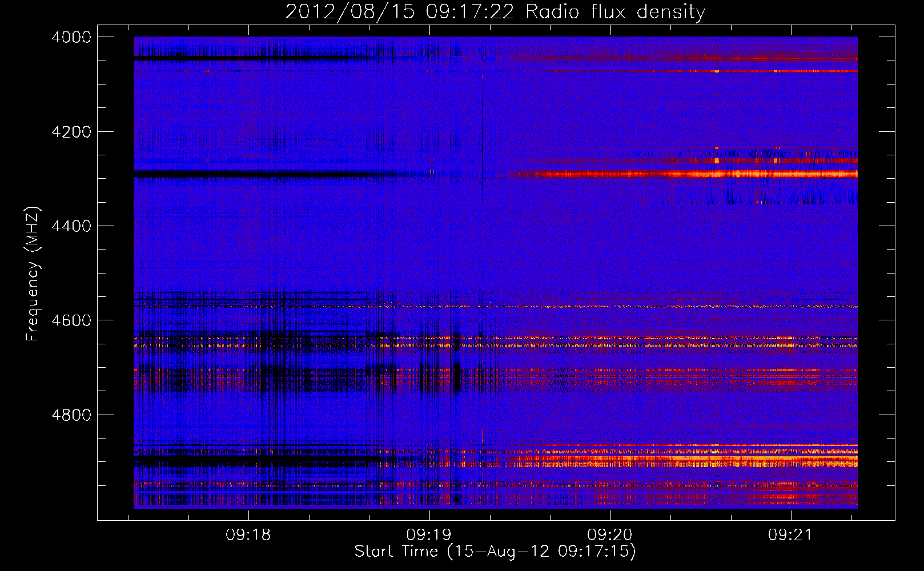Select the 4400 frequency tick label

71,226
